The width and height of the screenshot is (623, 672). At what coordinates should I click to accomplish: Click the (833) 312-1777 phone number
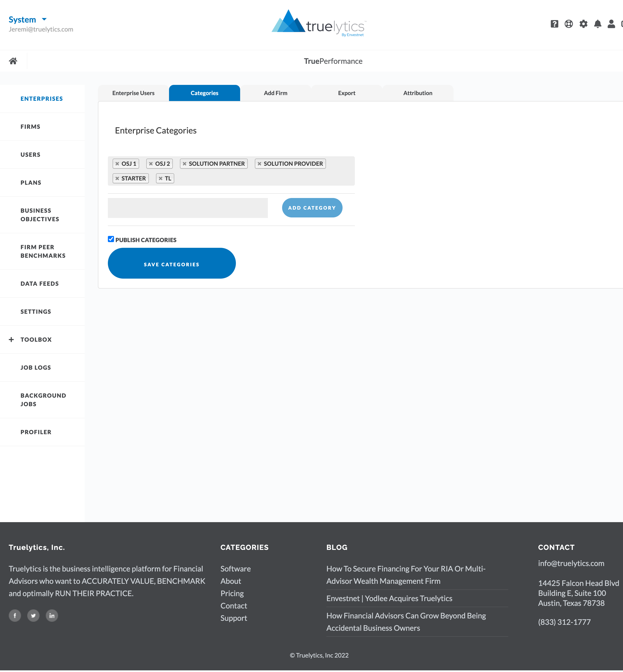tap(564, 622)
